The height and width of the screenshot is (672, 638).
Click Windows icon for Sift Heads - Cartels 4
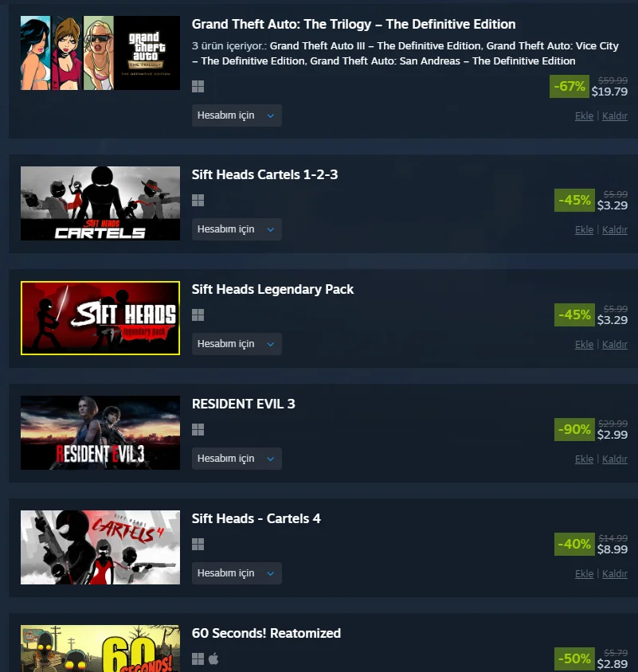(198, 545)
